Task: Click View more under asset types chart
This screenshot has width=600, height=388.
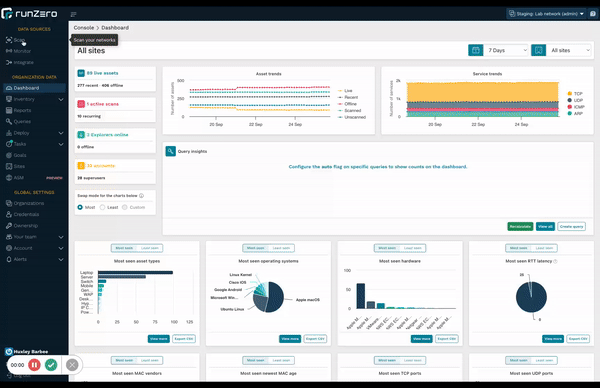Action: click(x=159, y=339)
